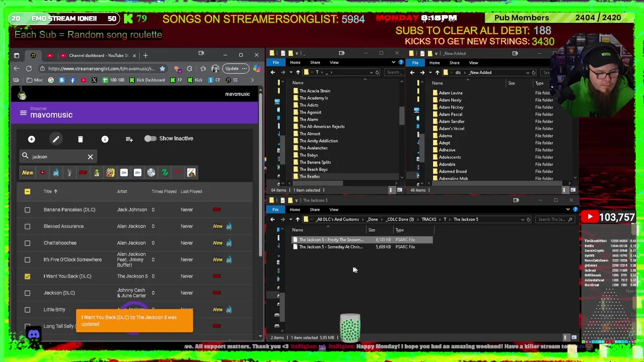644x362 pixels.
Task: Click vertical scrollbar in T folder file list
Action: [x=401, y=117]
